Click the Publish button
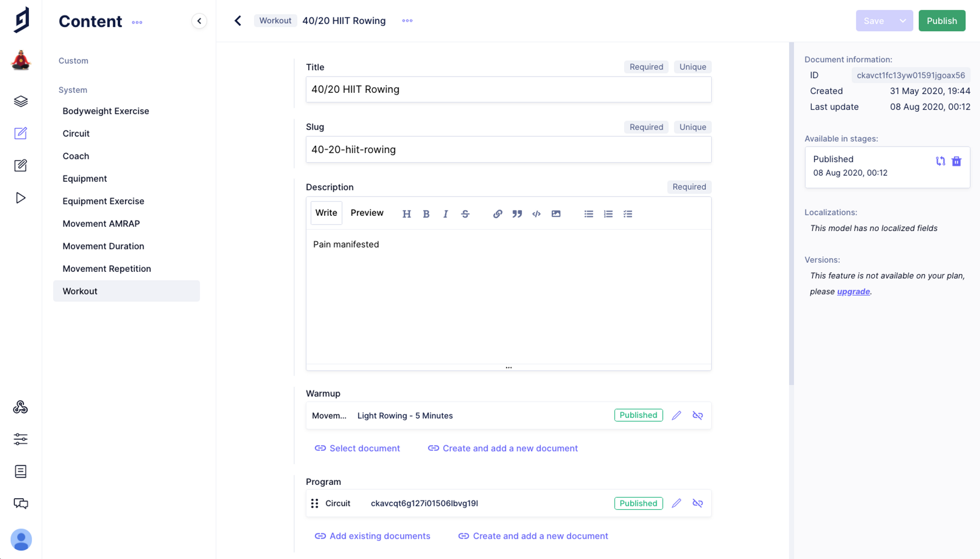This screenshot has width=980, height=559. (941, 21)
